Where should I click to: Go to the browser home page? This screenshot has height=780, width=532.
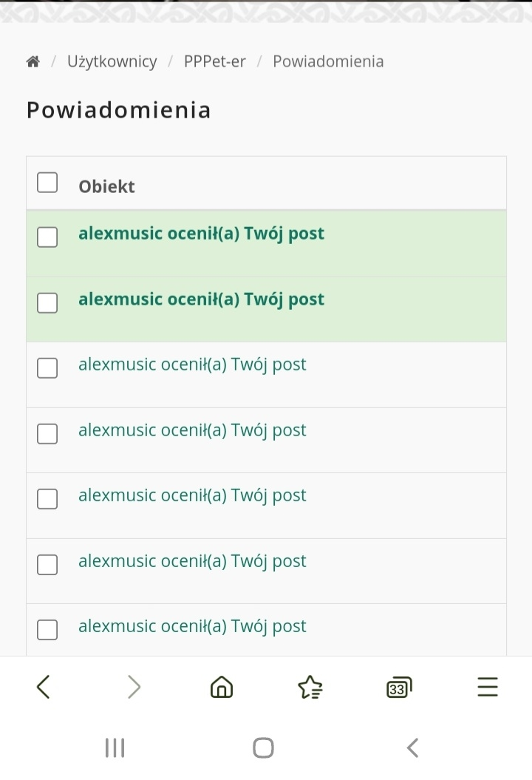click(222, 687)
